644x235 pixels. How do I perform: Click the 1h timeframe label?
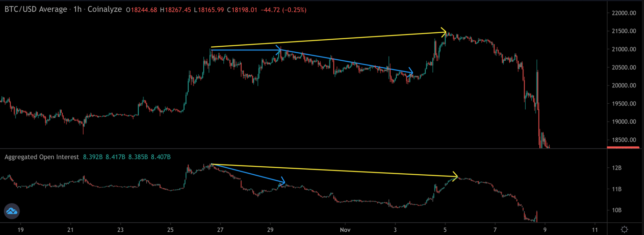78,9
